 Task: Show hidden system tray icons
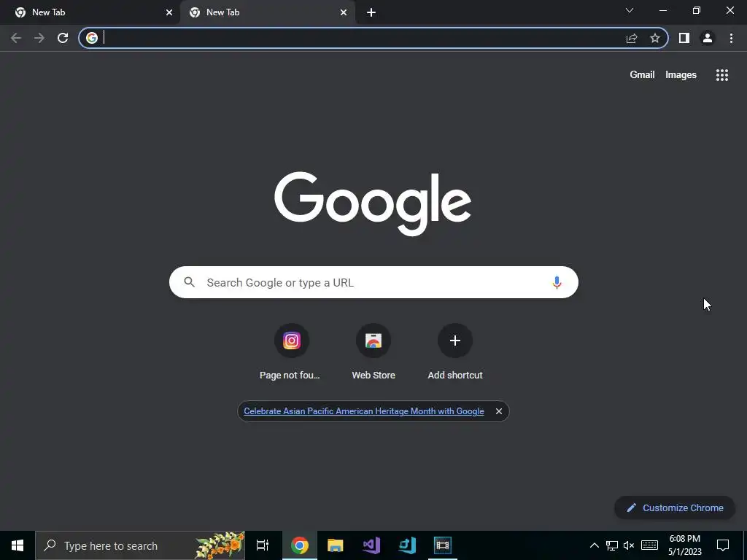[594, 545]
